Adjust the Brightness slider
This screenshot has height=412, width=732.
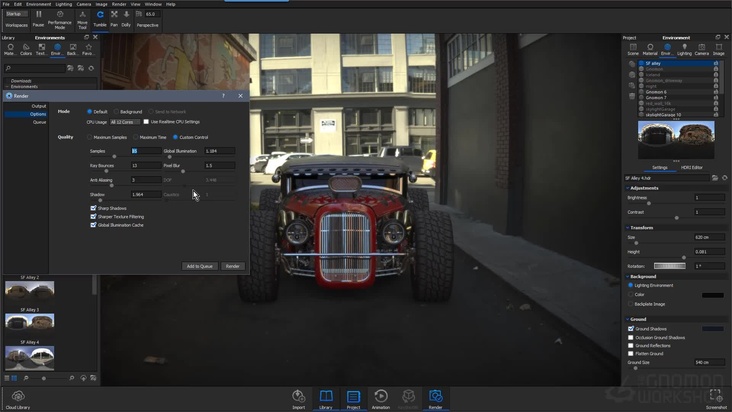[x=649, y=203]
